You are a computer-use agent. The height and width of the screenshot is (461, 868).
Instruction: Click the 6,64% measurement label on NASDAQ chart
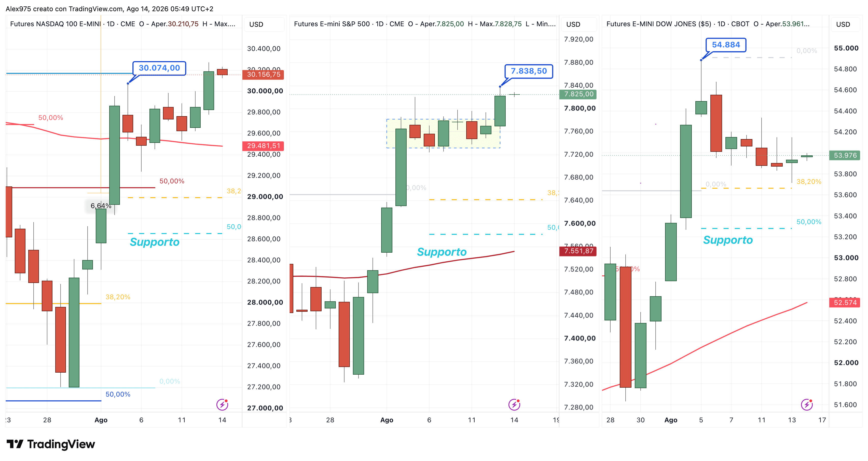[x=101, y=206]
